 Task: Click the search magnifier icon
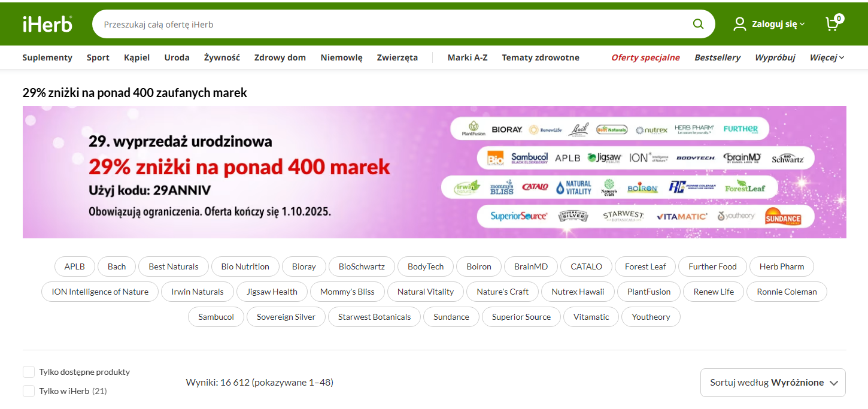[698, 24]
